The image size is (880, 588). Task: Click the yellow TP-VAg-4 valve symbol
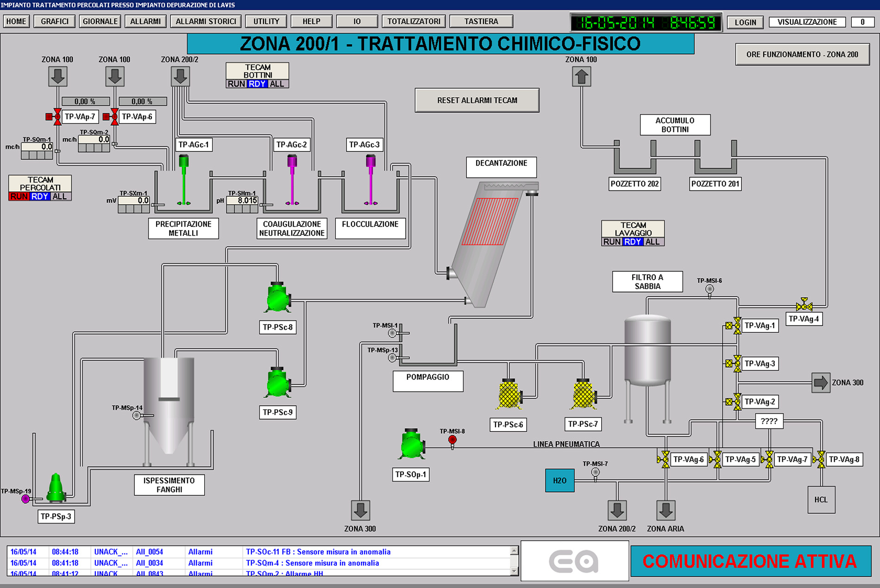point(804,305)
